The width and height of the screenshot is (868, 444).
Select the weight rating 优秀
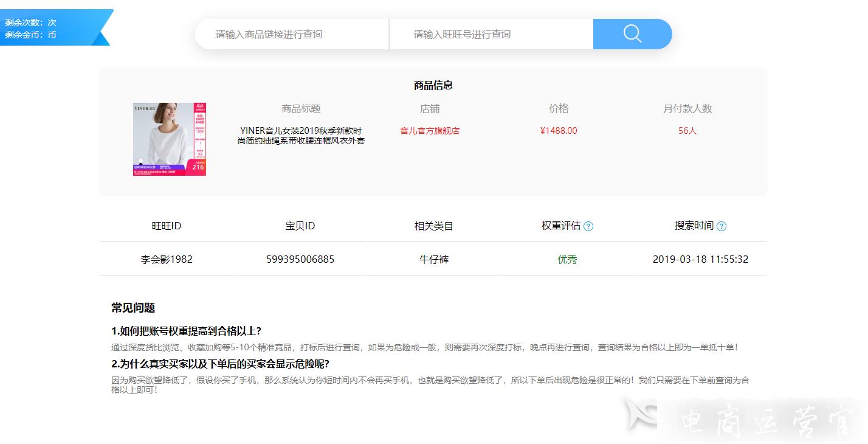[567, 259]
